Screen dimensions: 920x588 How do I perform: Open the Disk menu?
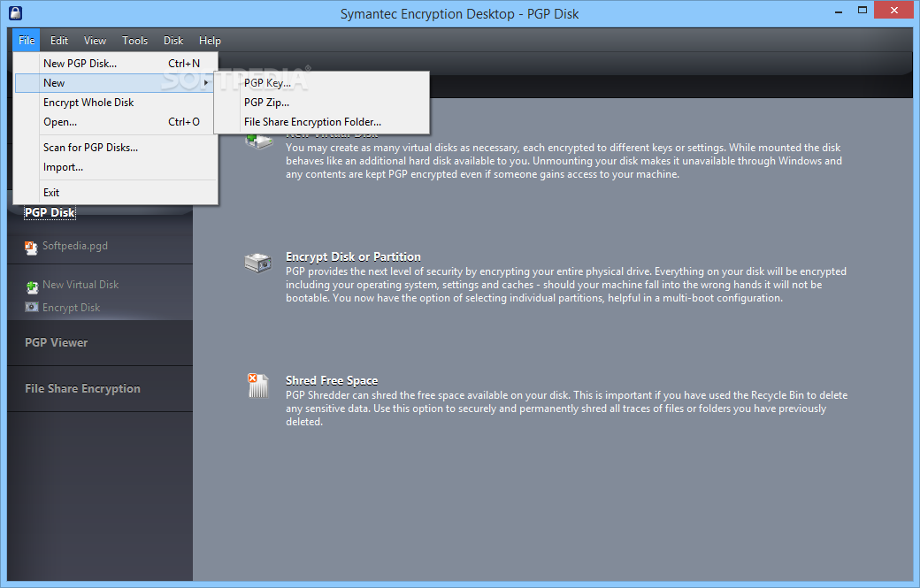coord(173,41)
